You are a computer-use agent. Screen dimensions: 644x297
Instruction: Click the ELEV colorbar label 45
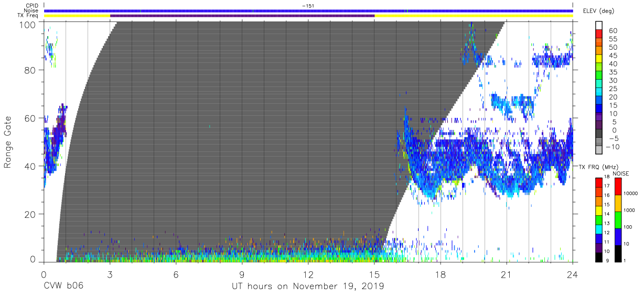(614, 56)
